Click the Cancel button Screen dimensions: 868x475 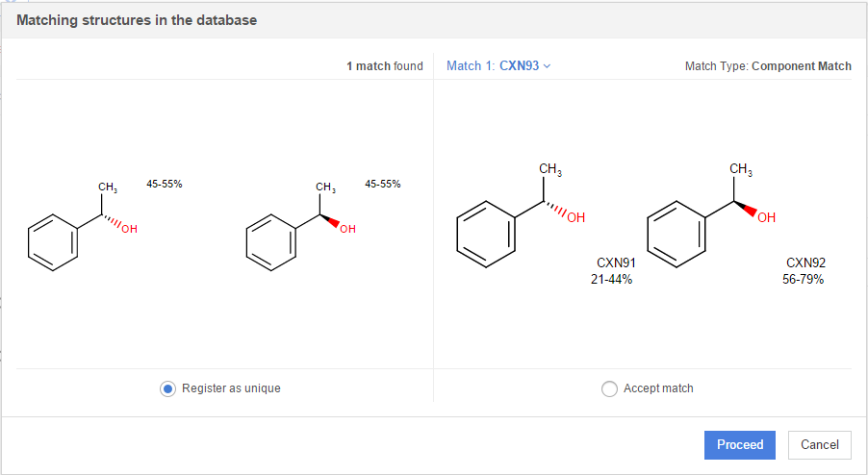(x=819, y=444)
